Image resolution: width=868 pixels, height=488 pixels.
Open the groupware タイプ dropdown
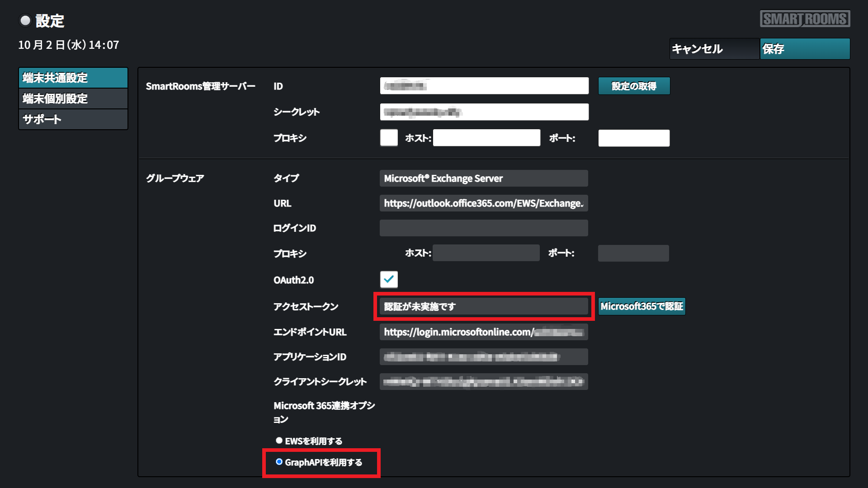click(483, 178)
